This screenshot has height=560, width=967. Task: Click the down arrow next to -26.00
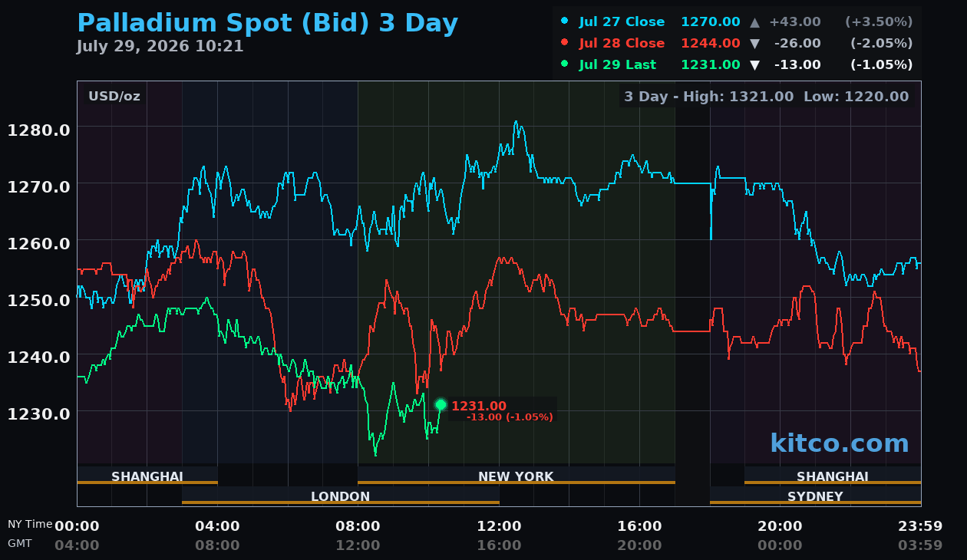754,44
